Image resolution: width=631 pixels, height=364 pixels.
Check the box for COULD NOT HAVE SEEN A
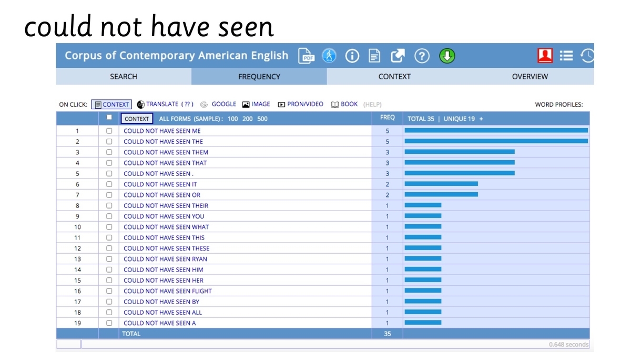[109, 323]
